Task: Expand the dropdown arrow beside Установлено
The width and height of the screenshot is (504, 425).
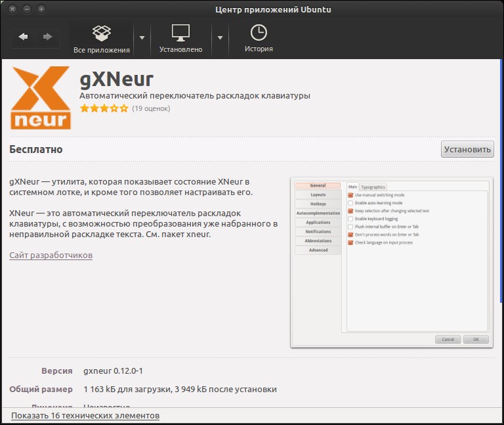Action: point(220,38)
